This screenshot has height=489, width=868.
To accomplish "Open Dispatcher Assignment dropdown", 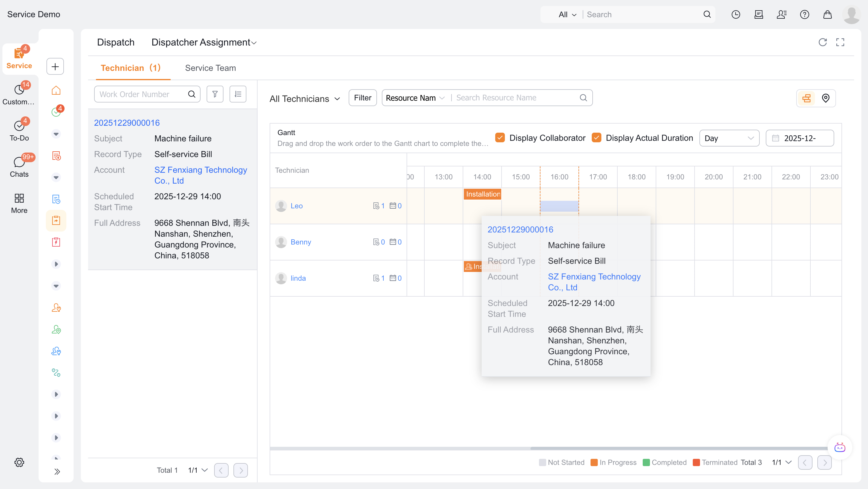I will tap(204, 43).
